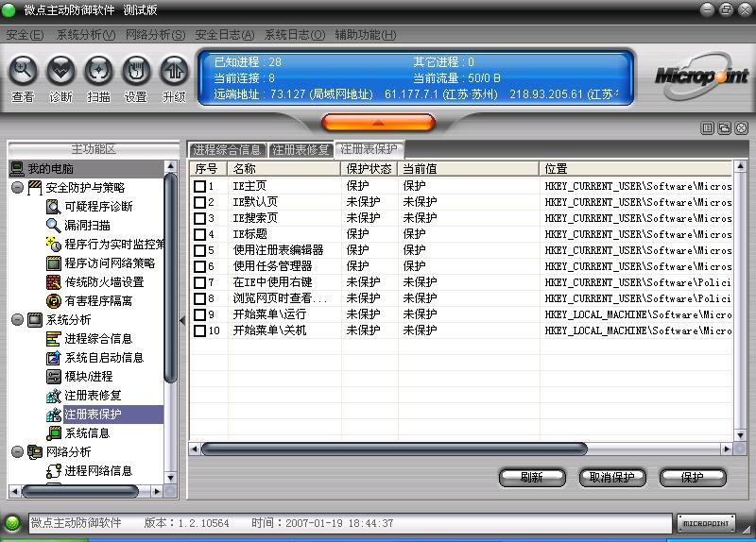This screenshot has height=542, width=756.
Task: Click the 诊断 heartbeat toolbar icon
Action: [x=60, y=71]
